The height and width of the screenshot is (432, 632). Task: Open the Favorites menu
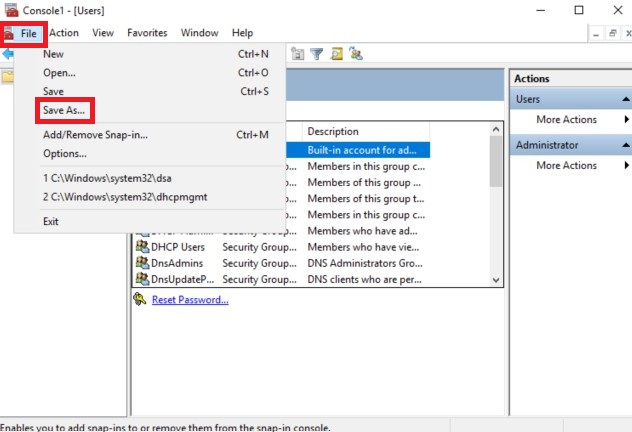tap(147, 33)
